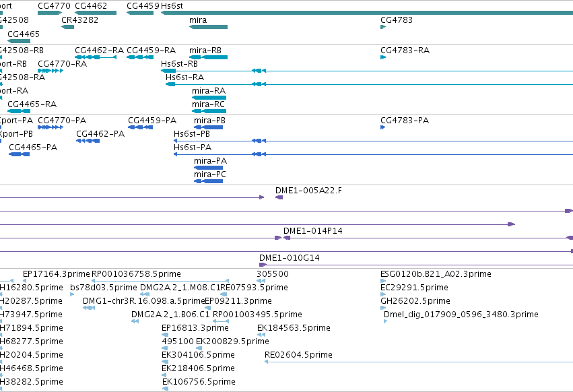573x392 pixels.
Task: Select the DMG2A.2_1.M08.C1 label
Action: click(180, 288)
